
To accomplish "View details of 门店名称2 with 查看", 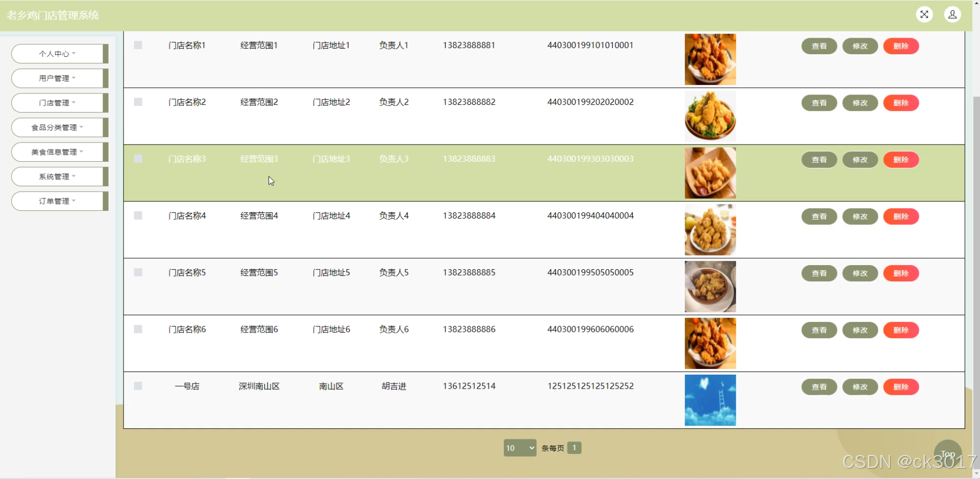I will coord(819,103).
